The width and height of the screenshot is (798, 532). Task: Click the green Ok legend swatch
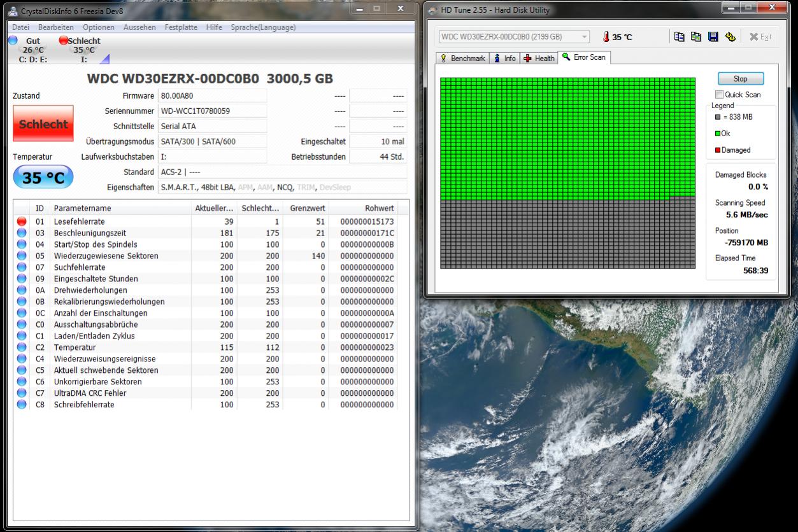click(x=719, y=134)
